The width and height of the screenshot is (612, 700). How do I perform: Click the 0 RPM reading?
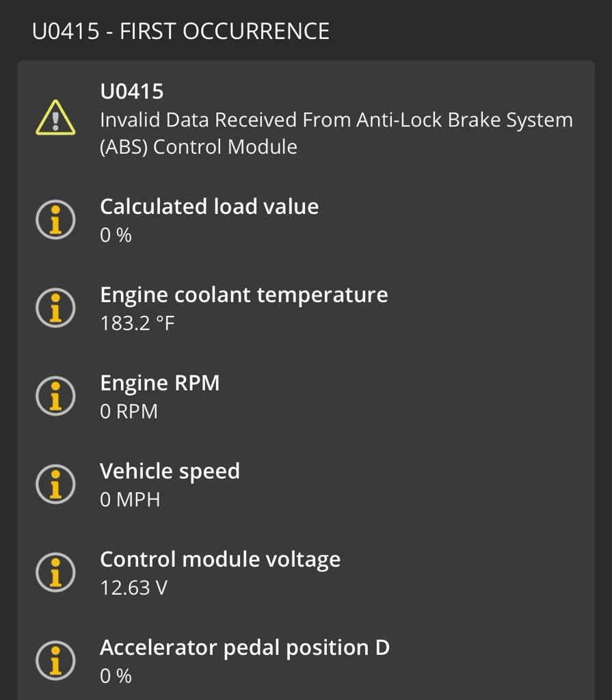[x=129, y=412]
